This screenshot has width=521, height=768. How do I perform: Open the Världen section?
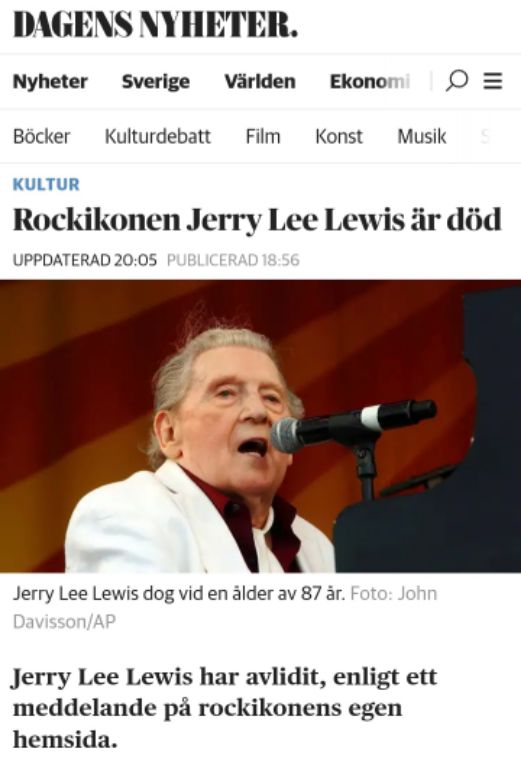(260, 81)
